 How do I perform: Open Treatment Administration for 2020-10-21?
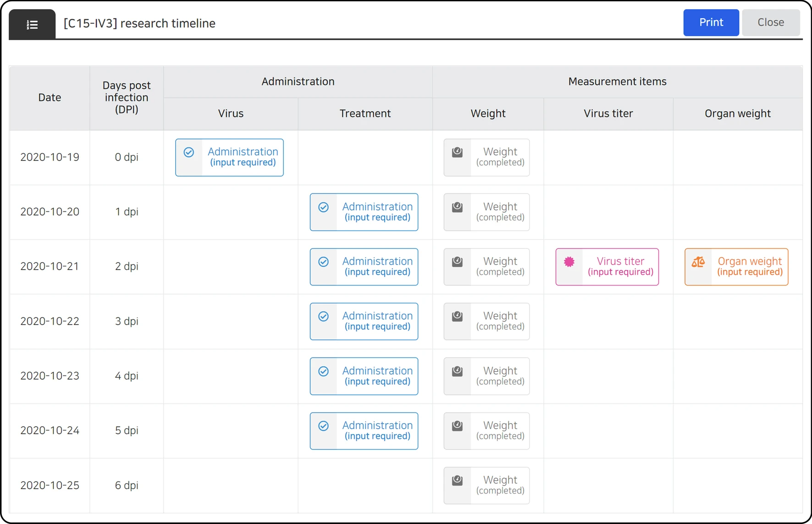tap(364, 267)
